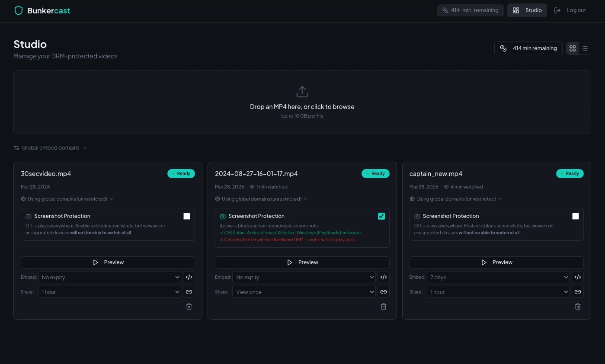Screen dimensions: 605x364
Task: Click the eye icon next to '4 min watched'
Action: (x=447, y=187)
